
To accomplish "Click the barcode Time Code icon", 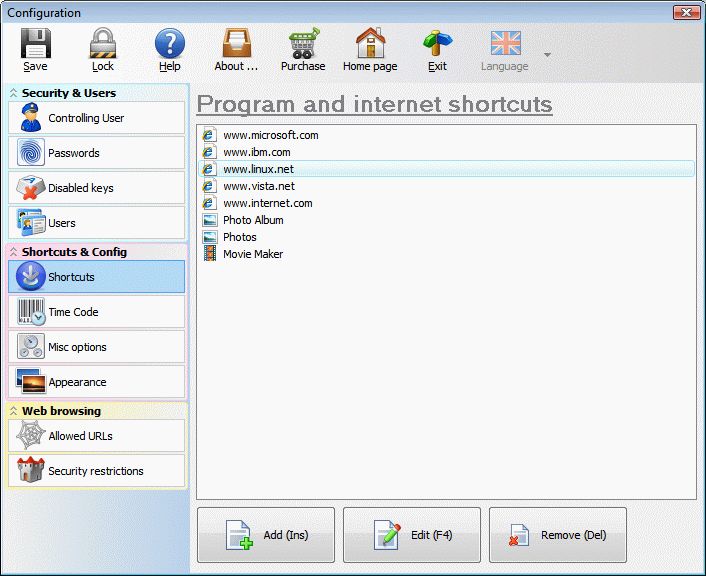I will point(31,312).
